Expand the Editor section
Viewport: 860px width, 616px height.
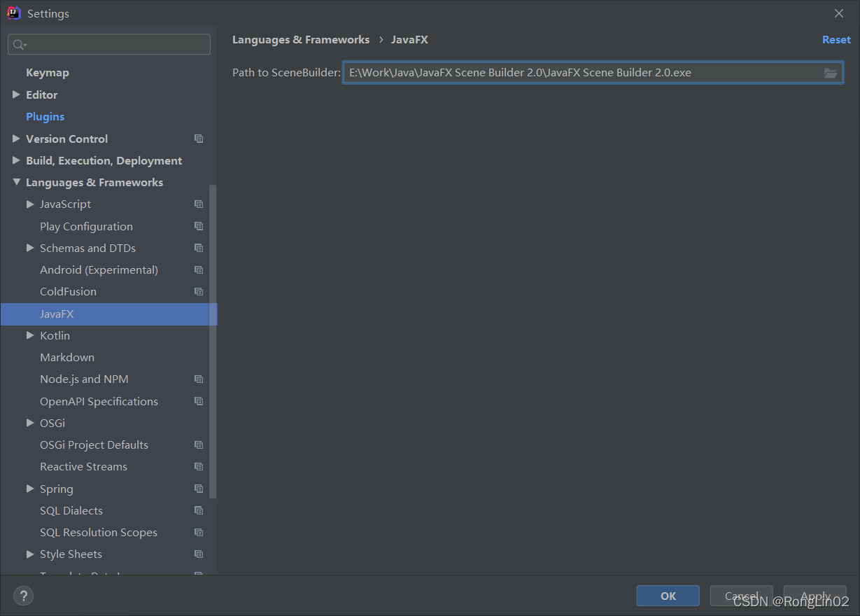16,94
